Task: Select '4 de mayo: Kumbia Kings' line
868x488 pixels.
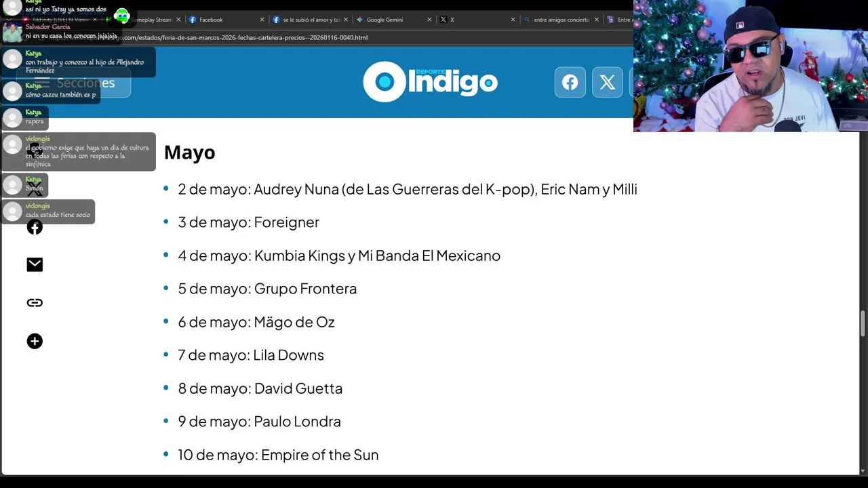Action: click(x=339, y=256)
